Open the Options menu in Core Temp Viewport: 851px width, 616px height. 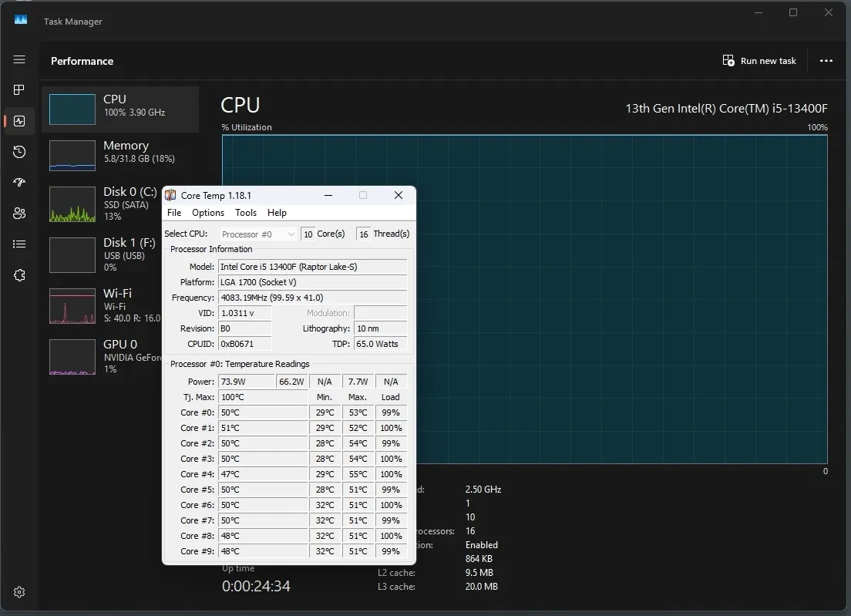208,213
